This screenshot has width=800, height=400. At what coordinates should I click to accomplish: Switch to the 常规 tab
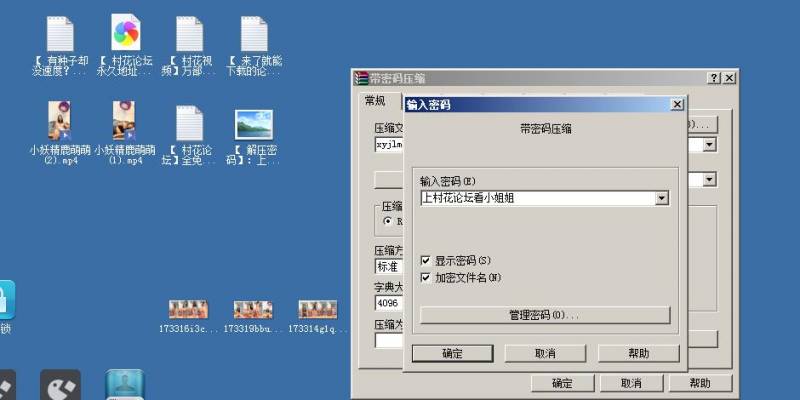point(375,100)
